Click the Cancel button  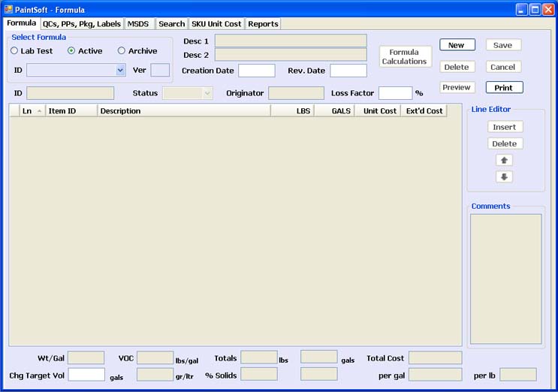click(503, 67)
